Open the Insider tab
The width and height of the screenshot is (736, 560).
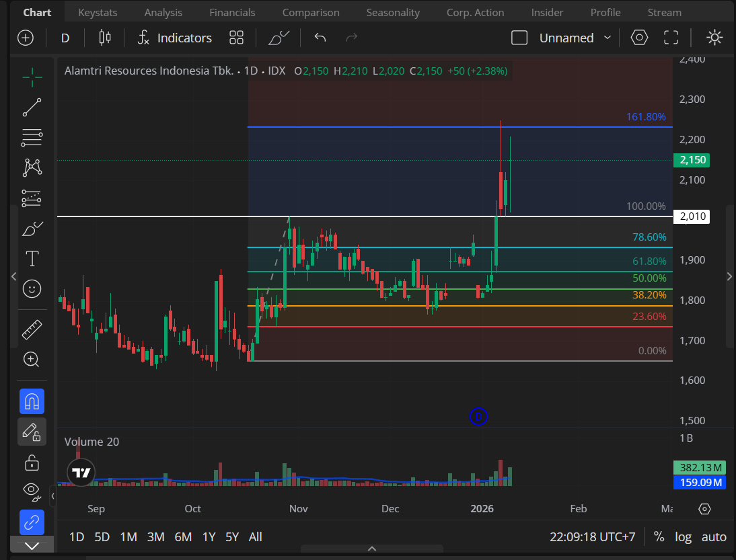(x=548, y=13)
